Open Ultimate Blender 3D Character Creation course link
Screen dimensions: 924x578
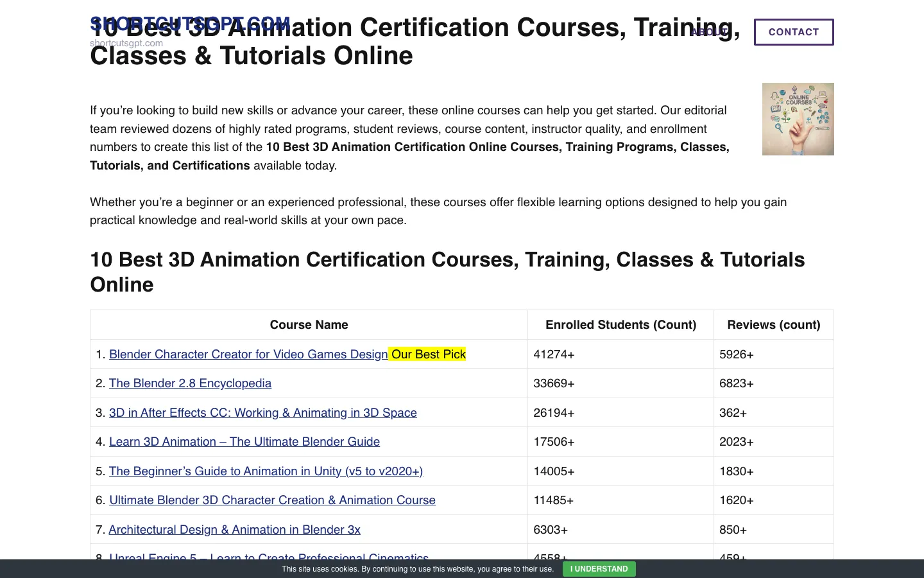tap(272, 500)
